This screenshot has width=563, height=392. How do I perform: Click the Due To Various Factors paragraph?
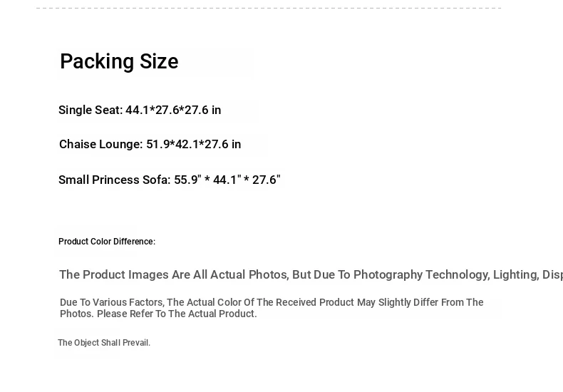(x=272, y=308)
